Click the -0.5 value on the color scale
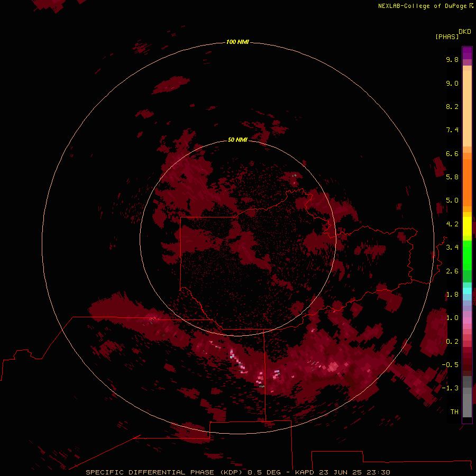This screenshot has height=476, width=476. (450, 365)
